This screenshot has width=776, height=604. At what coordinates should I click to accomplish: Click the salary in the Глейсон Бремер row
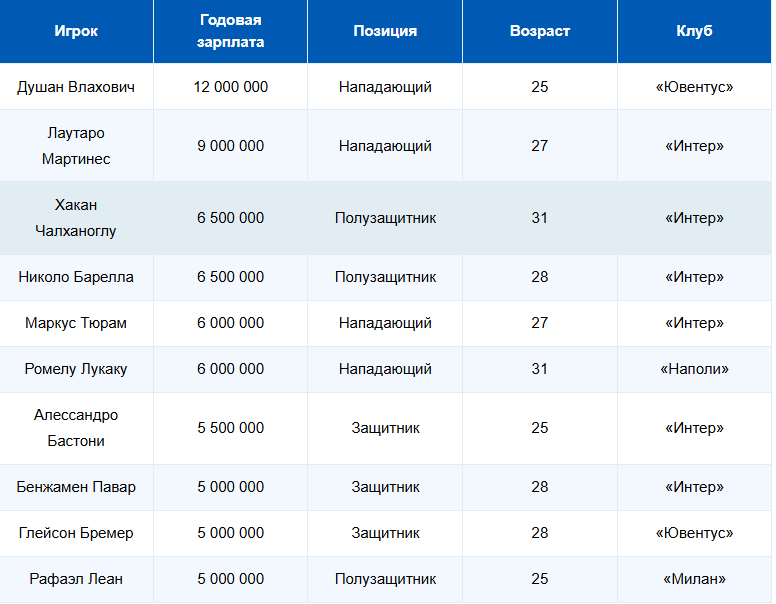pyautogui.click(x=231, y=533)
